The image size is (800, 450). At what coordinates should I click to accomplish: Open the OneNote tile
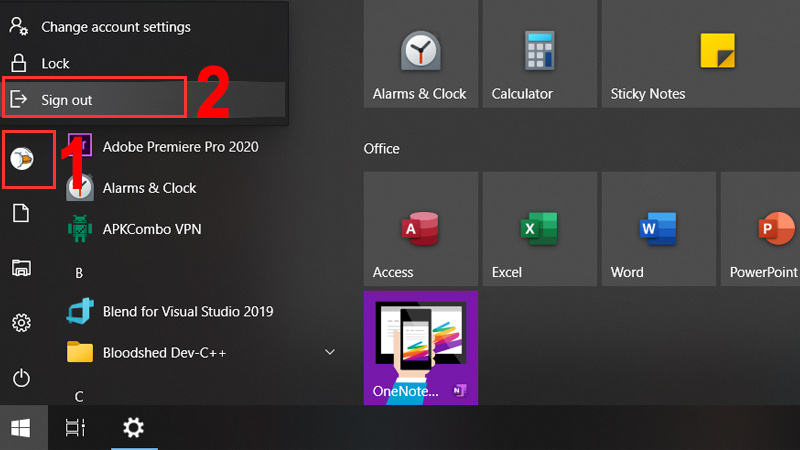click(420, 348)
